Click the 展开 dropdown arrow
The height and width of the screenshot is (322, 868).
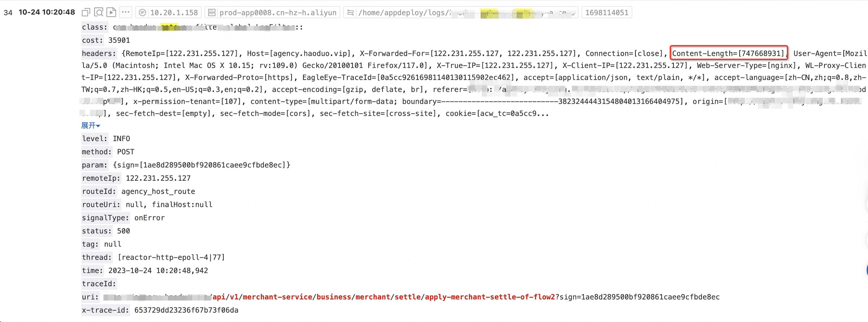pos(98,126)
